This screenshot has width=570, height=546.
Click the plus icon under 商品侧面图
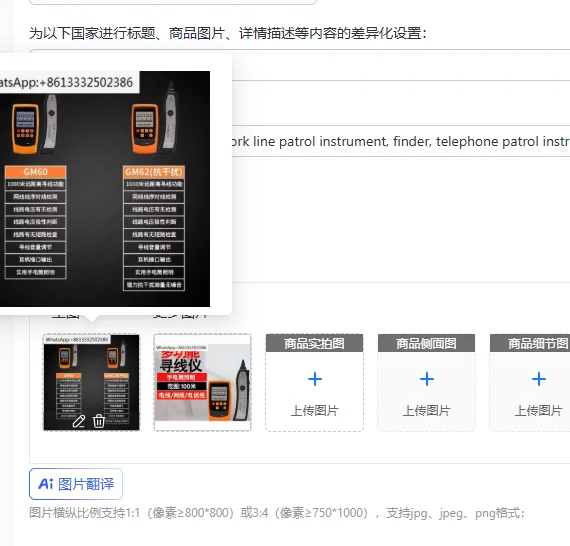[x=426, y=379]
